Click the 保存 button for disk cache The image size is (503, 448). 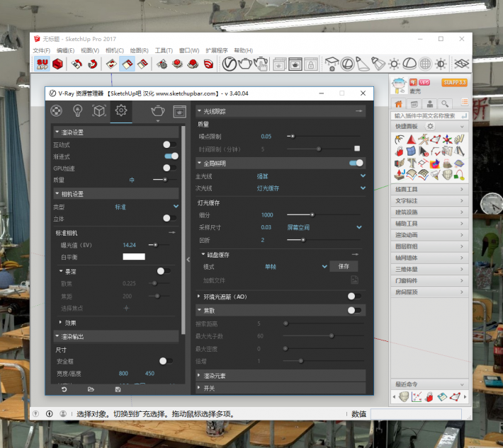click(x=344, y=266)
